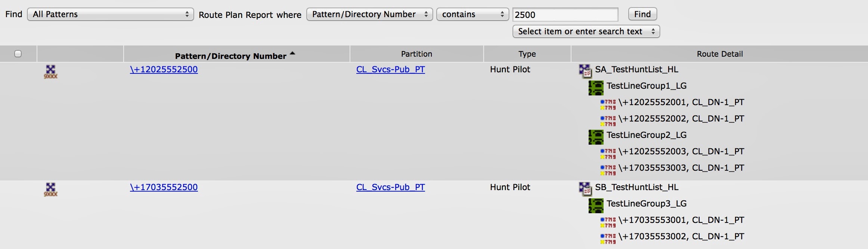This screenshot has width=868, height=249.
Task: Select the SB_TestHuntList_HL hunt list icon
Action: coord(585,190)
